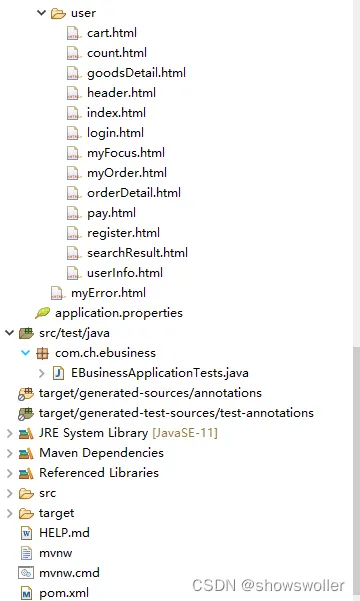Image resolution: width=360 pixels, height=601 pixels.
Task: Click the HTML file icon for cart.html
Action: [x=74, y=33]
